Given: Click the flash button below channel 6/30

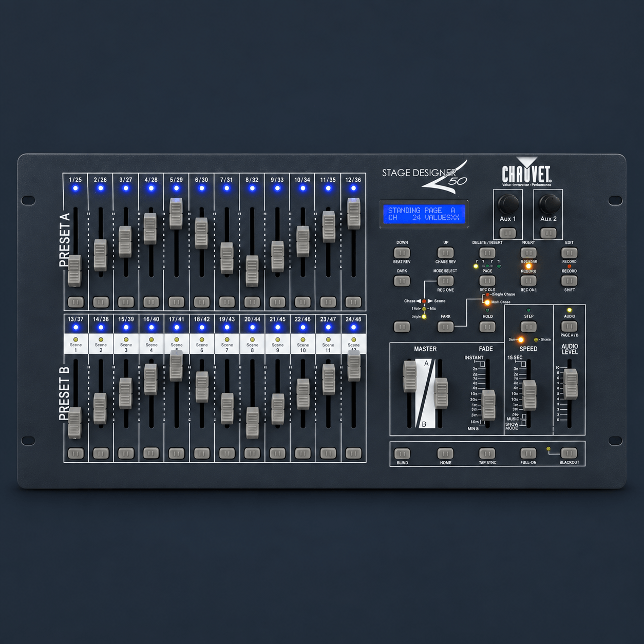Looking at the screenshot, I should (x=202, y=302).
